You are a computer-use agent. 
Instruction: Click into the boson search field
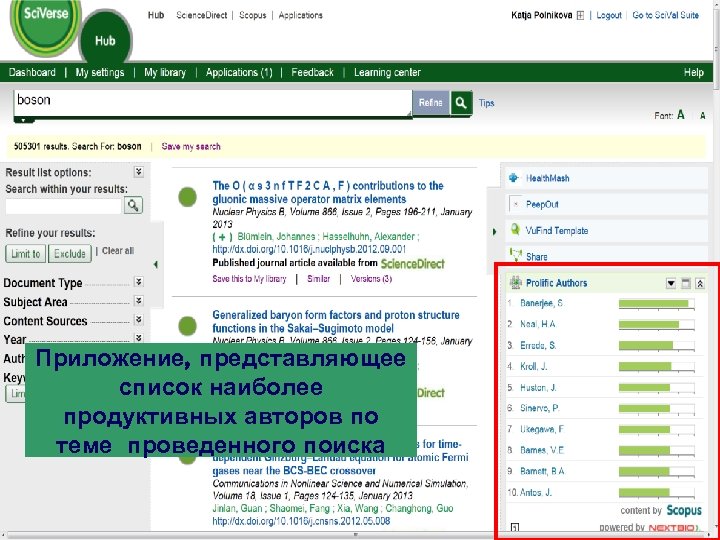[213, 103]
